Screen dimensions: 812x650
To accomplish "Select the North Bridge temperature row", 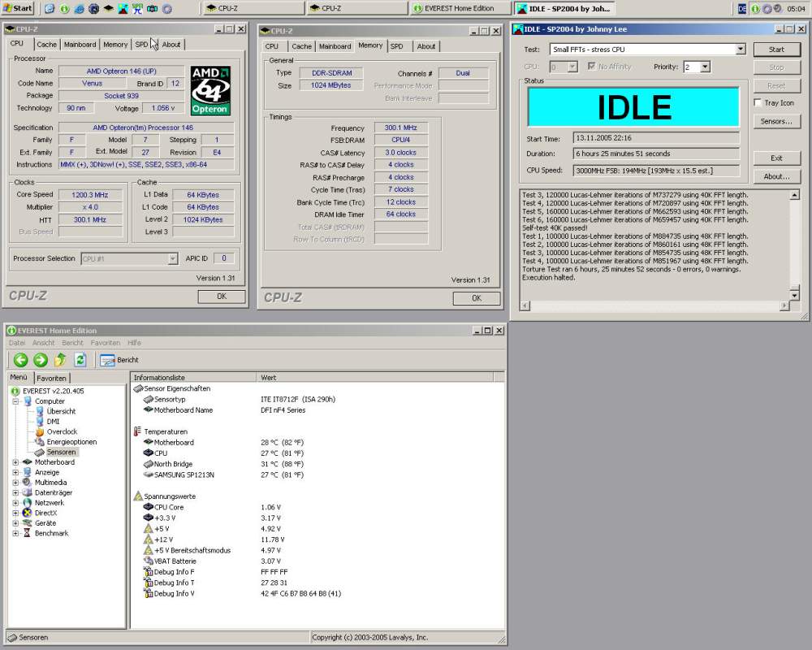I will 317,464.
